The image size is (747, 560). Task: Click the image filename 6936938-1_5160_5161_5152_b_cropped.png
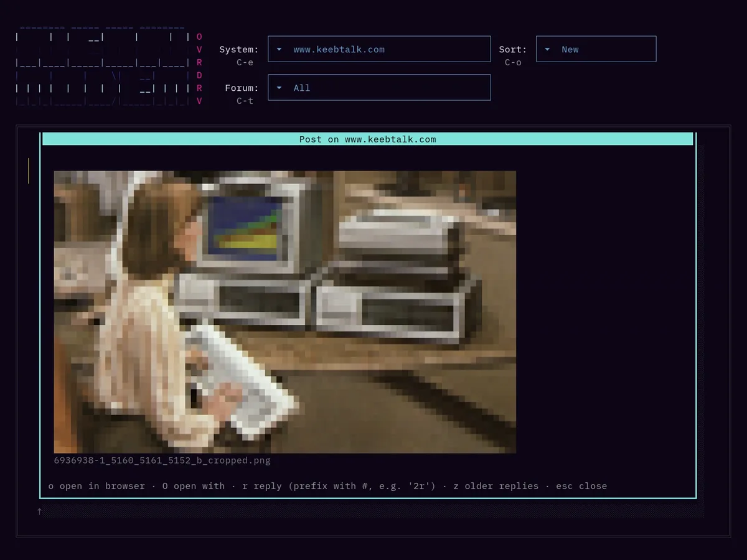(x=162, y=460)
